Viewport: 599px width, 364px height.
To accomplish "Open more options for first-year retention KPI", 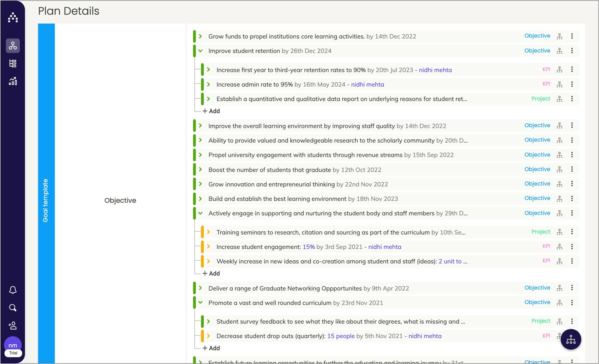I will coord(572,69).
